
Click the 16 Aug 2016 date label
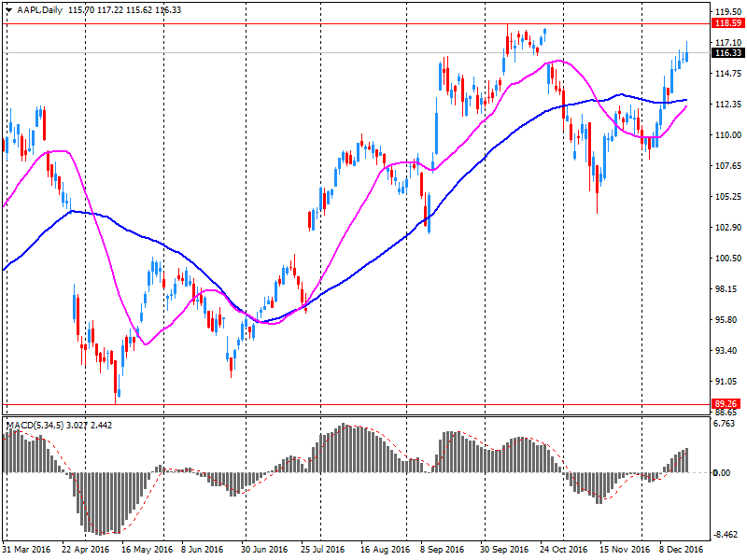point(385,549)
